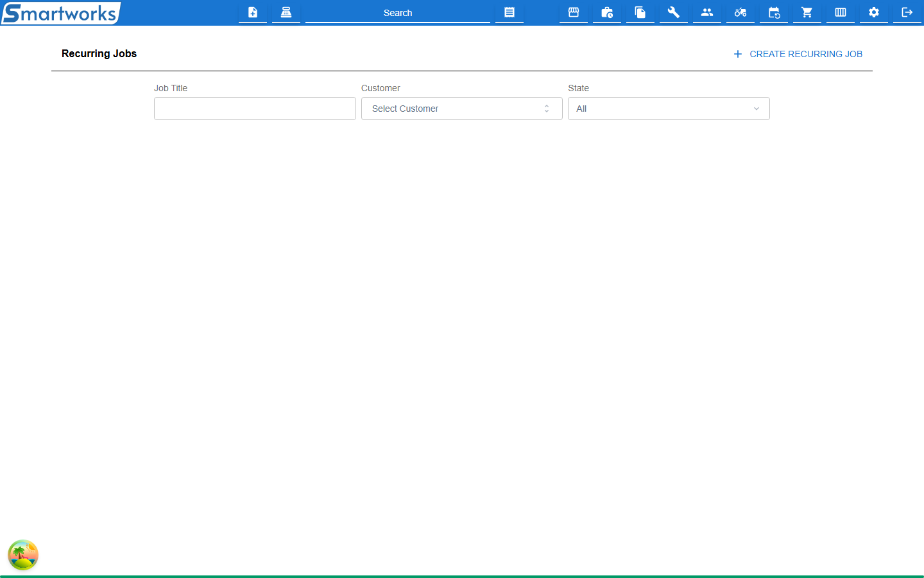Open the storefront icon in toolbar
The image size is (924, 578).
(574, 12)
